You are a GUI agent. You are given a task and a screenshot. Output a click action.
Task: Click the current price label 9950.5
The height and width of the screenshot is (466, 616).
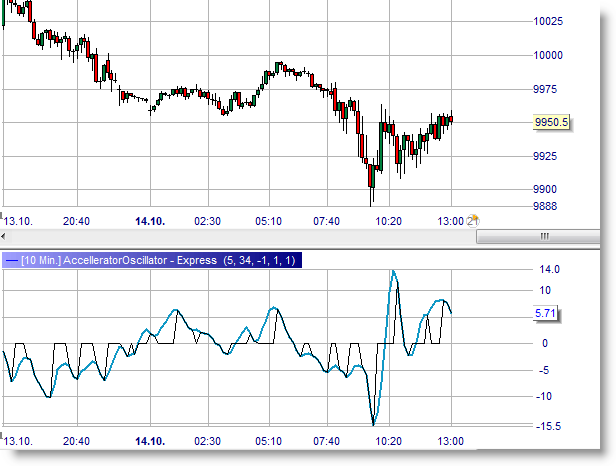552,122
